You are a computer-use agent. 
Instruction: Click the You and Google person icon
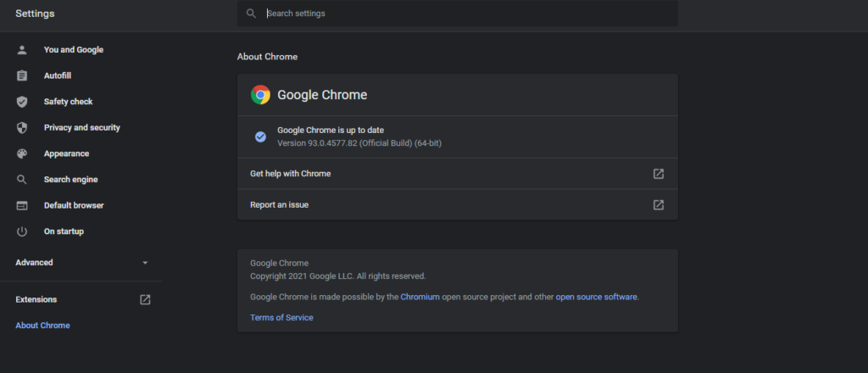point(22,50)
